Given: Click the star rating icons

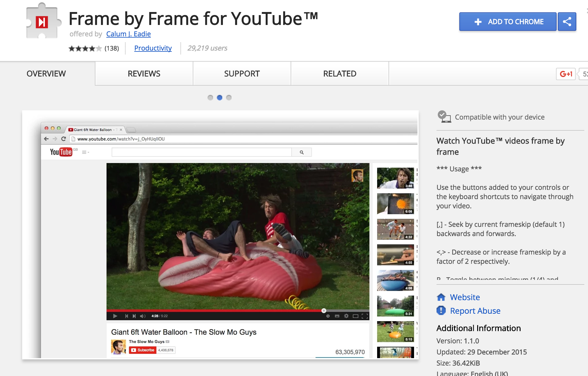Looking at the screenshot, I should [85, 48].
